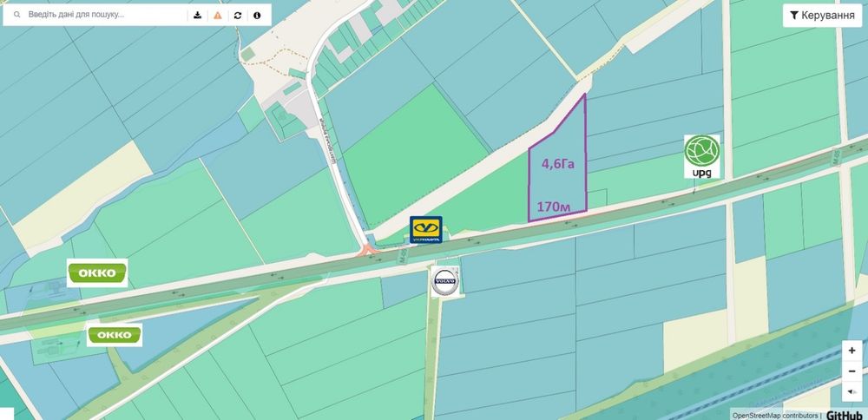Open the Керування filter panel
868x420 pixels.
click(x=822, y=16)
